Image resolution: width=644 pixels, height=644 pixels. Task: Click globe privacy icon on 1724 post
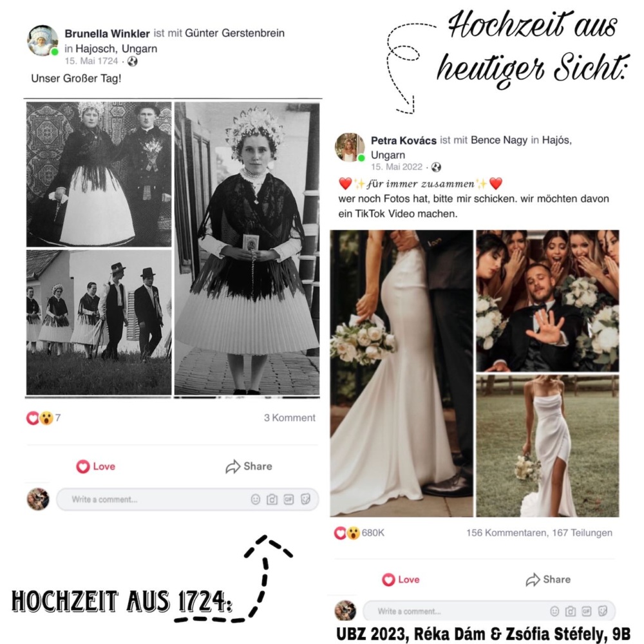click(x=132, y=61)
